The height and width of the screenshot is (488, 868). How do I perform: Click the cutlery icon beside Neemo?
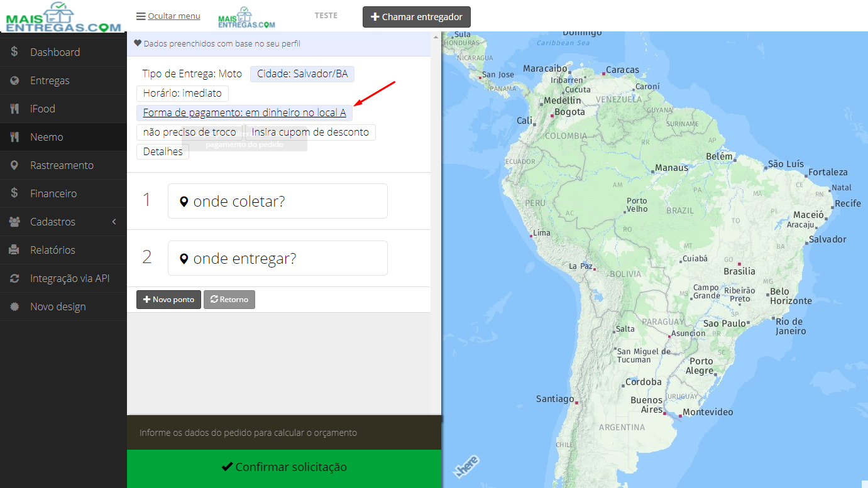14,137
